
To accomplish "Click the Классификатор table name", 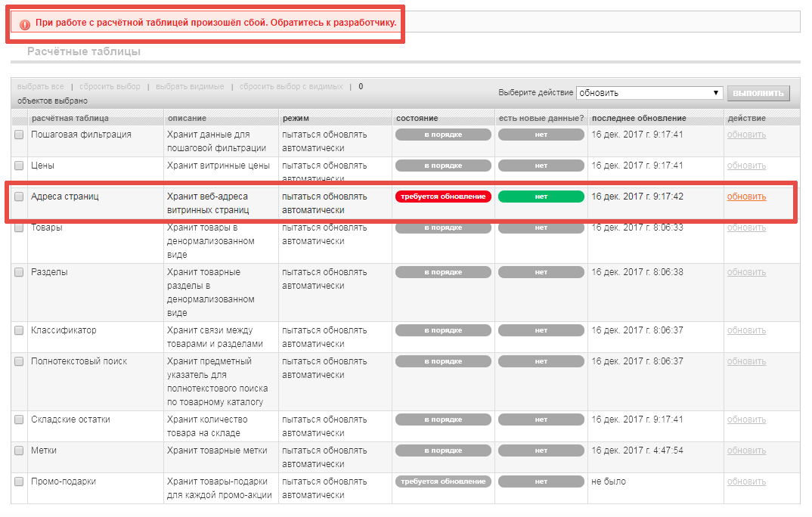I will (x=64, y=330).
